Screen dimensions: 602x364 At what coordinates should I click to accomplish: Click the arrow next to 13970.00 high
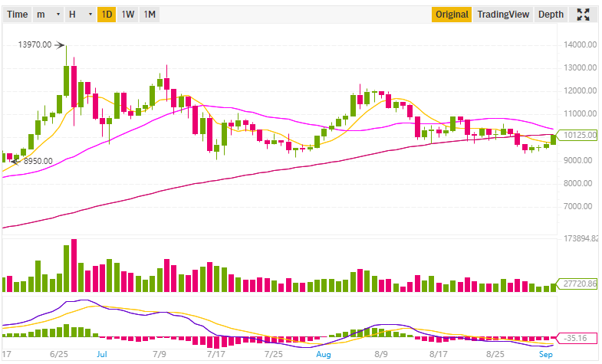59,45
